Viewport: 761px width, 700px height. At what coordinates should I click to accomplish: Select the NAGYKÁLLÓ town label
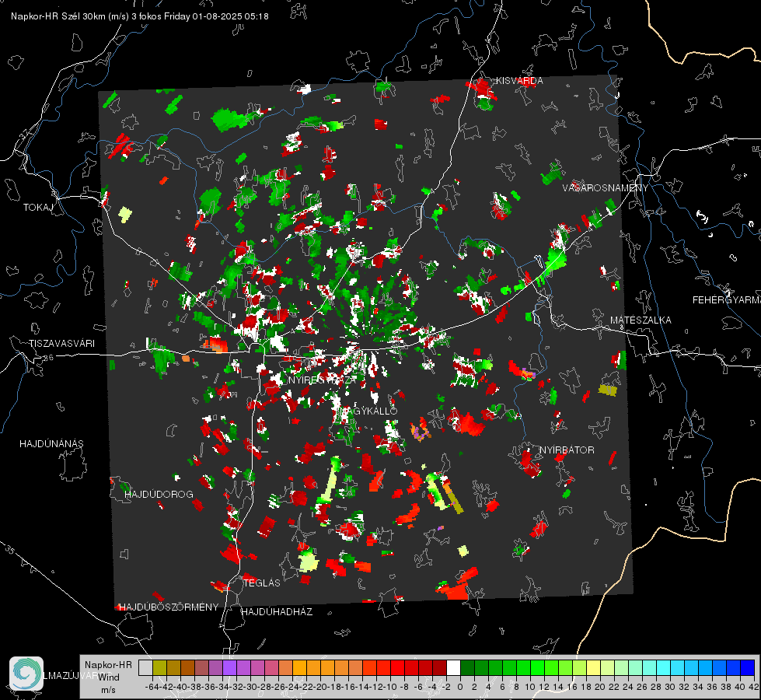(x=368, y=411)
